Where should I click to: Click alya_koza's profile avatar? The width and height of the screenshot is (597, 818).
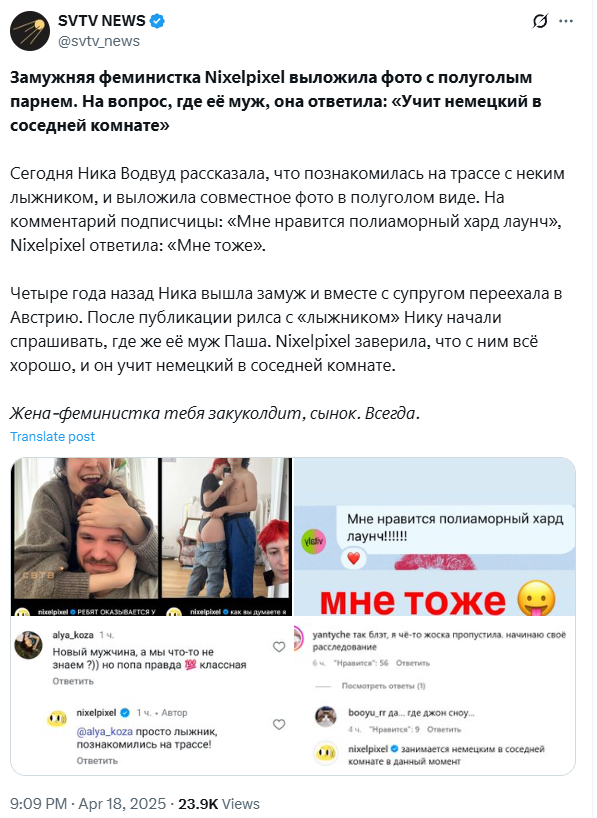pos(28,645)
